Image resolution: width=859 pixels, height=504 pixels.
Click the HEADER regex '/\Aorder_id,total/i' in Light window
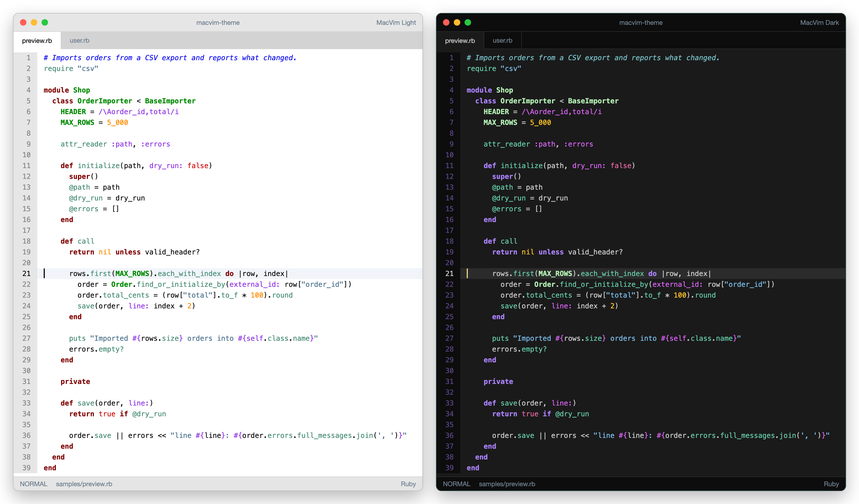coord(139,112)
